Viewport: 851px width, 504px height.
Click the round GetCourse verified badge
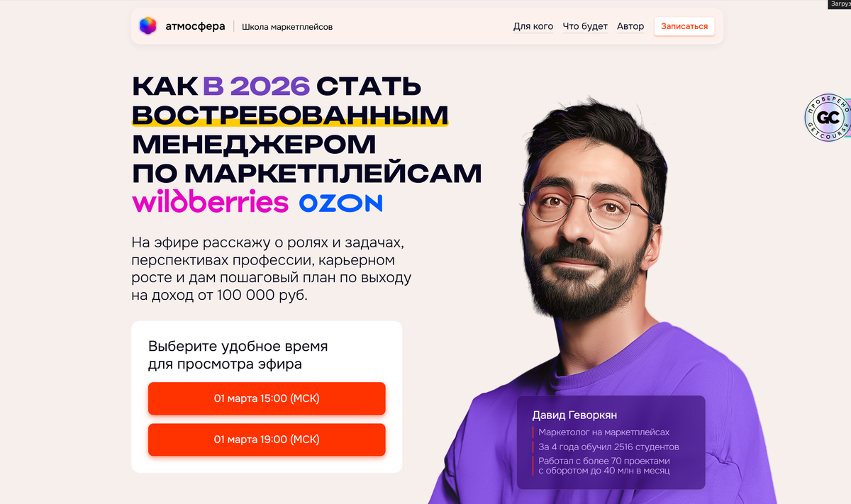click(x=828, y=118)
